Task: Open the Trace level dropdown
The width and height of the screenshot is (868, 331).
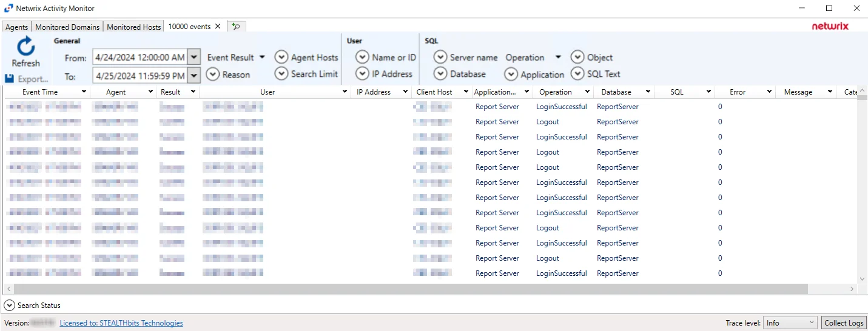Action: [790, 323]
